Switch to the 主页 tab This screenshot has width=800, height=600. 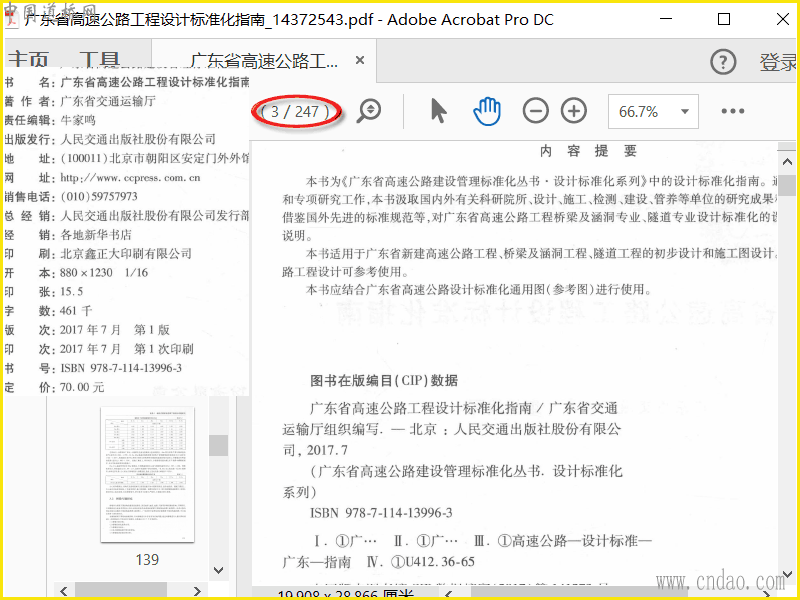pos(28,60)
